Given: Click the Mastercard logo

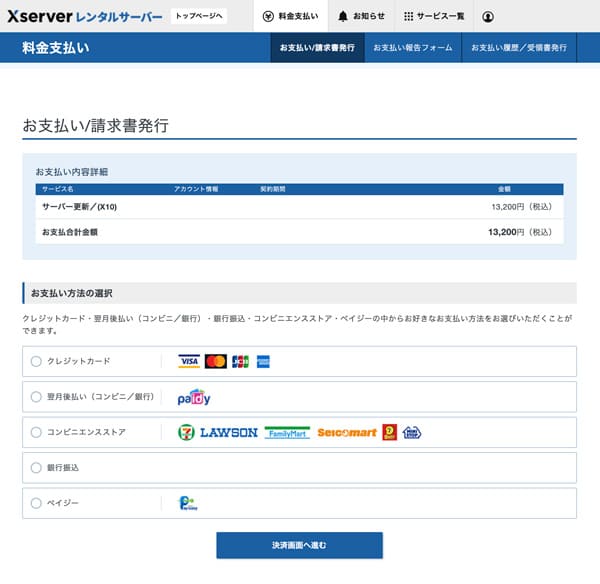Looking at the screenshot, I should [x=215, y=361].
